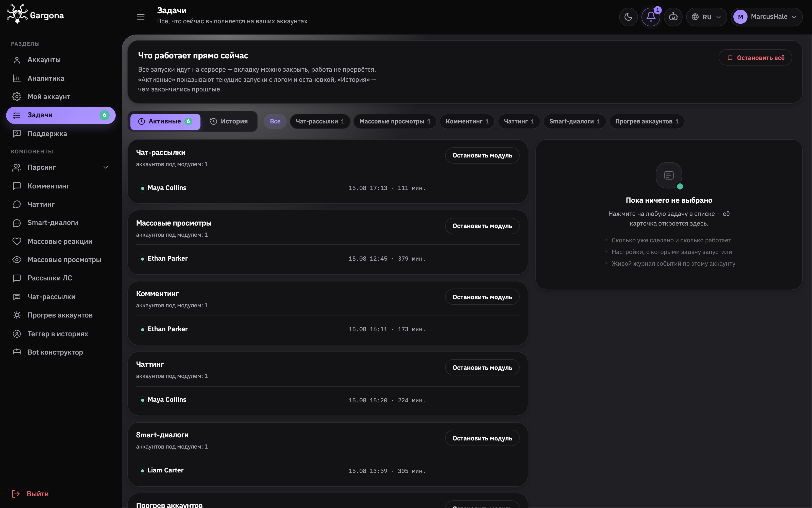Stop the Чаттинг module
812x508 pixels.
pos(482,368)
